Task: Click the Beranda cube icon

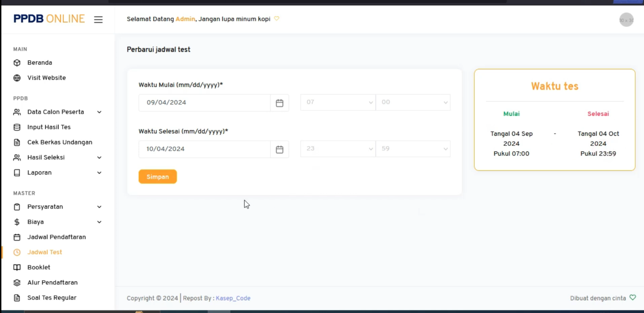Action: click(x=17, y=63)
